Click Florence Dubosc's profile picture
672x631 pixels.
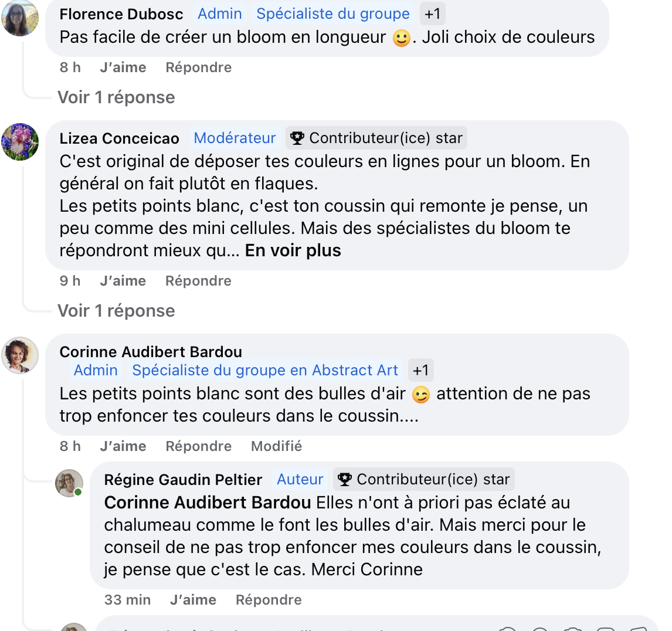coord(21,18)
